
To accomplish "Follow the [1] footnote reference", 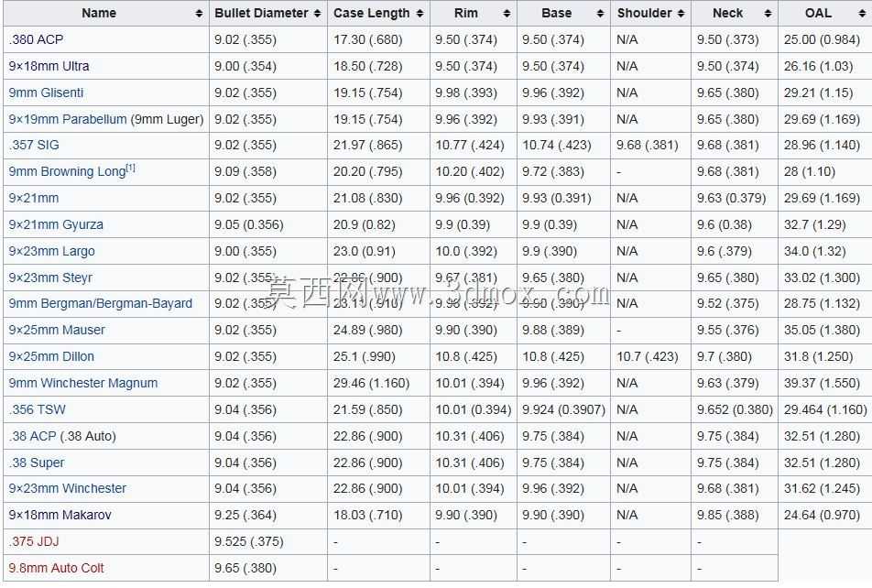I will click(131, 168).
